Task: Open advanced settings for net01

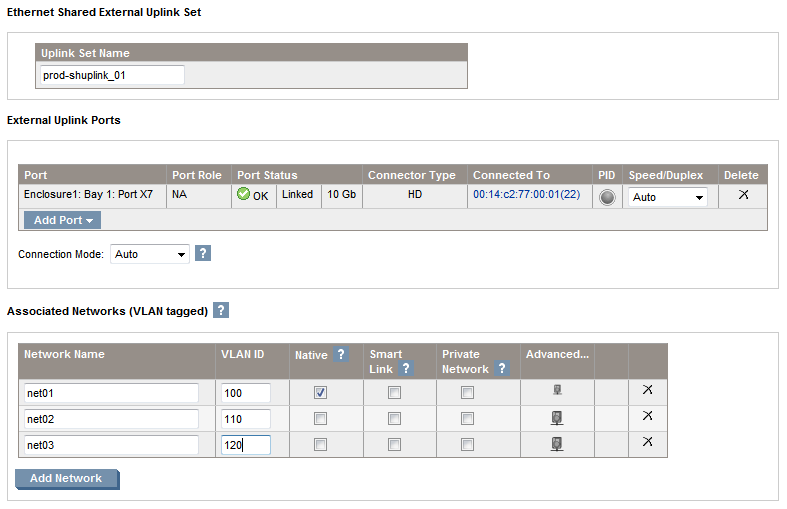Action: [x=557, y=391]
